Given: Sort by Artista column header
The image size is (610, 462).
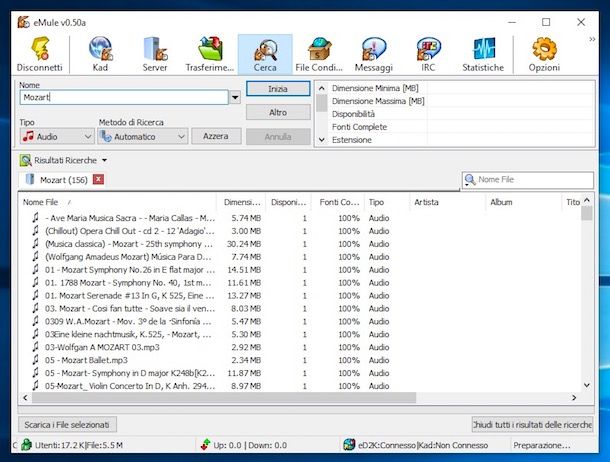Looking at the screenshot, I should pos(448,202).
